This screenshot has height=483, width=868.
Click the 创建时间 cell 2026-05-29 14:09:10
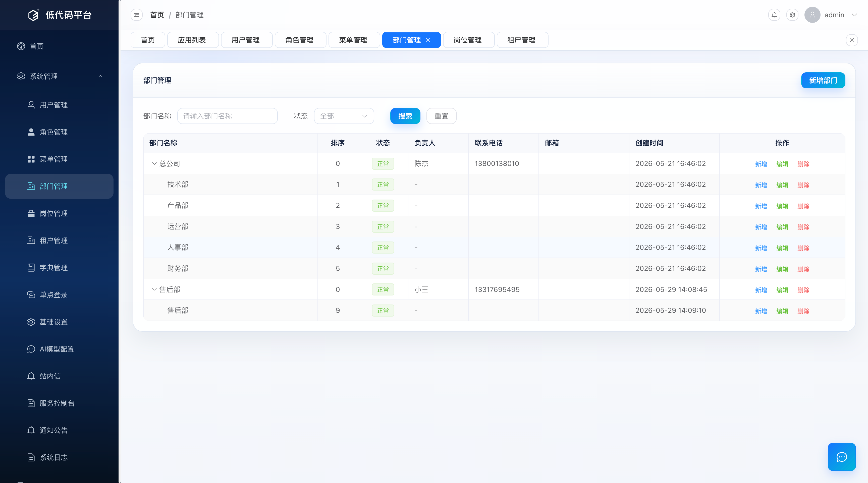click(x=671, y=310)
